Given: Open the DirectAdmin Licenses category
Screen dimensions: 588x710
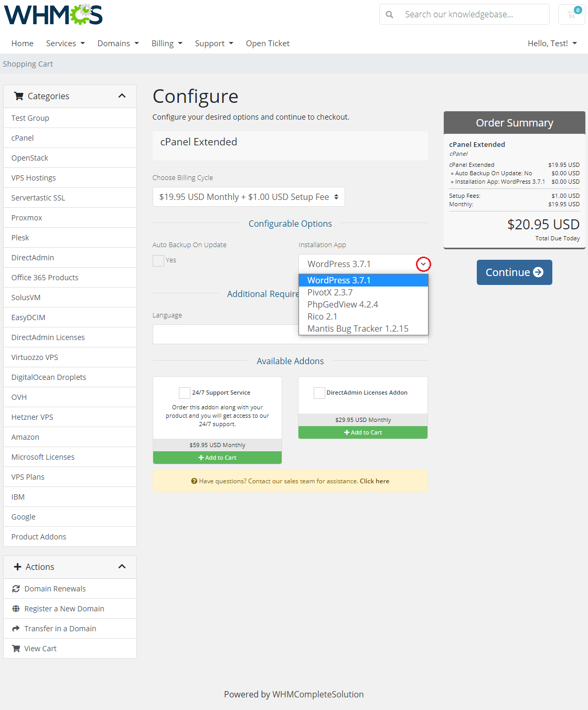Looking at the screenshot, I should click(x=70, y=337).
